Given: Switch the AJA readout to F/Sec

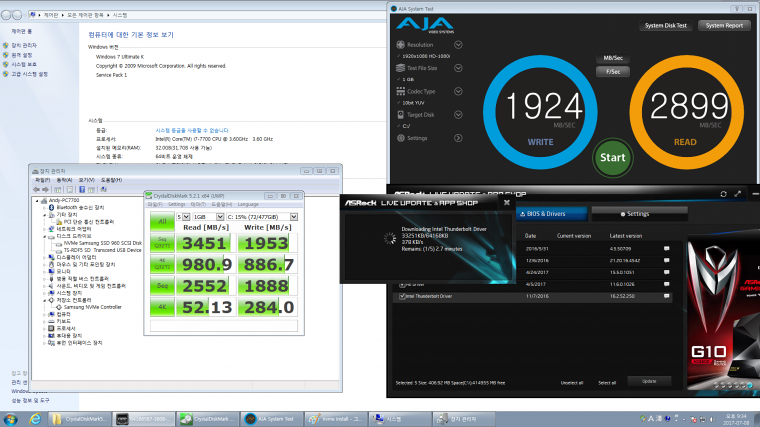Looking at the screenshot, I should [x=613, y=72].
